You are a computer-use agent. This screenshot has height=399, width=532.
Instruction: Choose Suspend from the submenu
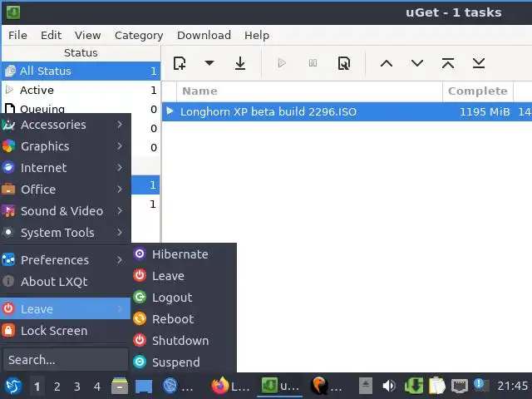tap(184, 362)
